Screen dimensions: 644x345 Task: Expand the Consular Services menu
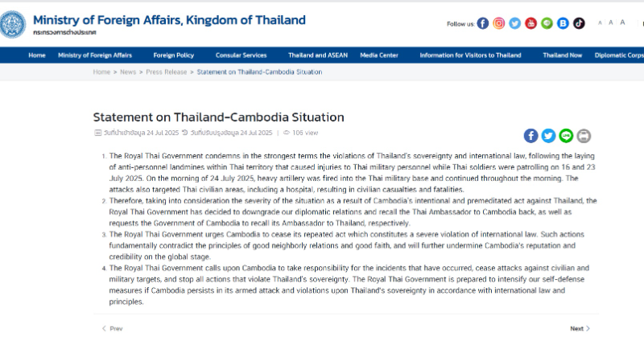(x=241, y=55)
